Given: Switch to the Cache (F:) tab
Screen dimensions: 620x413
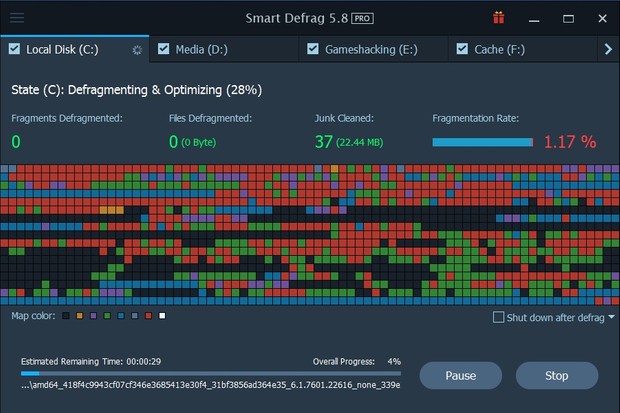Looking at the screenshot, I should [x=522, y=49].
